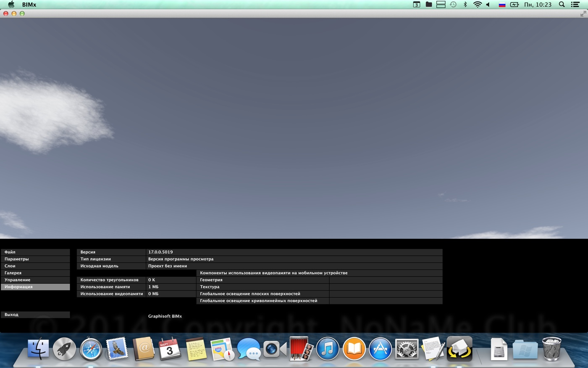Open the Галерея menu item
588x368 pixels.
pyautogui.click(x=35, y=273)
